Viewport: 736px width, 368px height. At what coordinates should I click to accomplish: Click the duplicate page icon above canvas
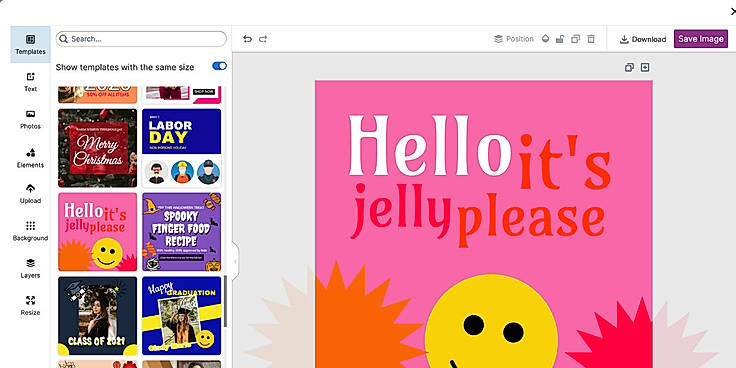coord(629,68)
